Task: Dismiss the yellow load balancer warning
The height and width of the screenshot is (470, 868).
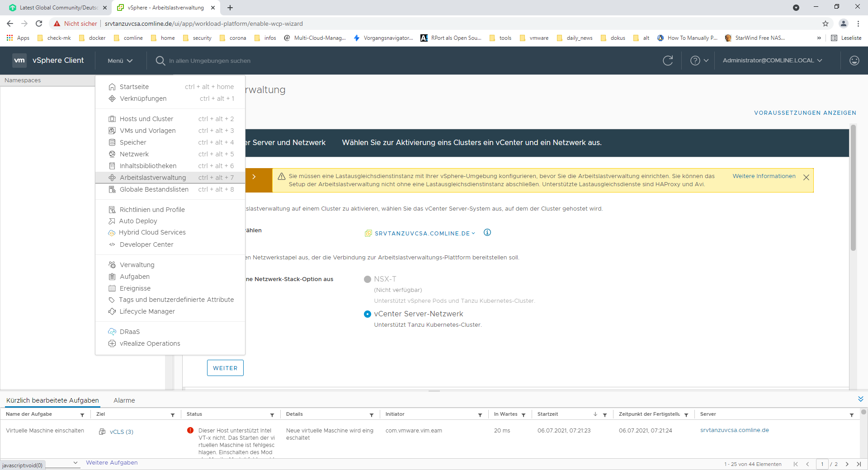Action: tap(806, 178)
